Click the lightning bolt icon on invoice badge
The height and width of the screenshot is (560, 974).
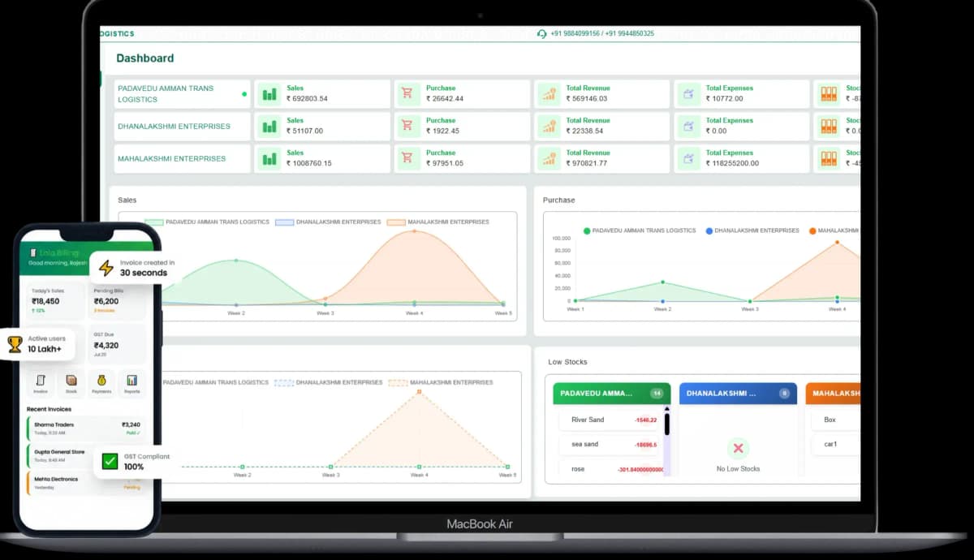coord(106,268)
